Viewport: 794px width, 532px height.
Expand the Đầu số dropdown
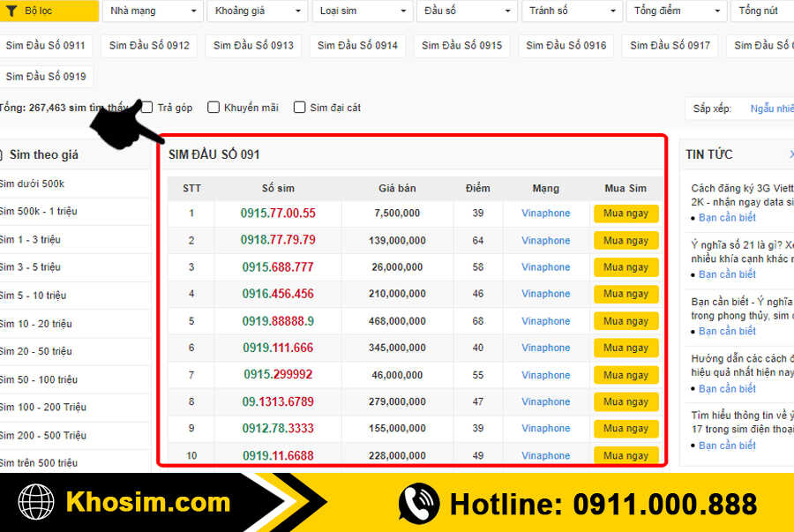coord(466,11)
